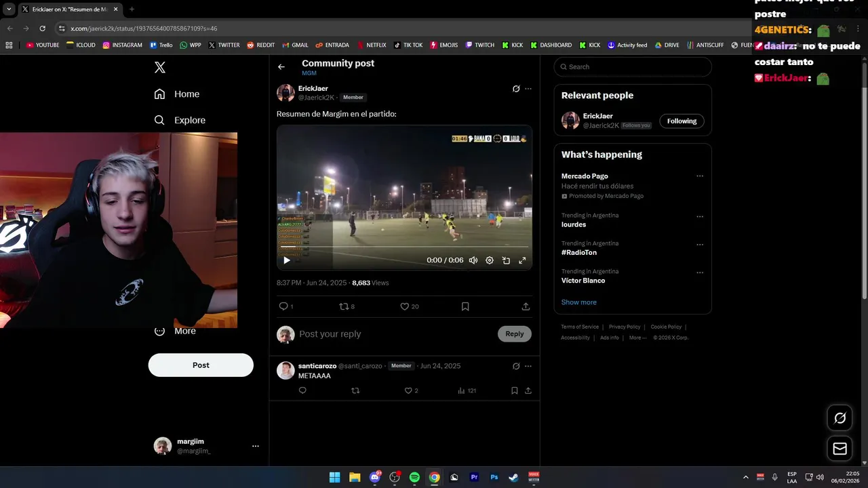Image resolution: width=868 pixels, height=488 pixels.
Task: Bookmark ErickJaer's post
Action: point(465,306)
